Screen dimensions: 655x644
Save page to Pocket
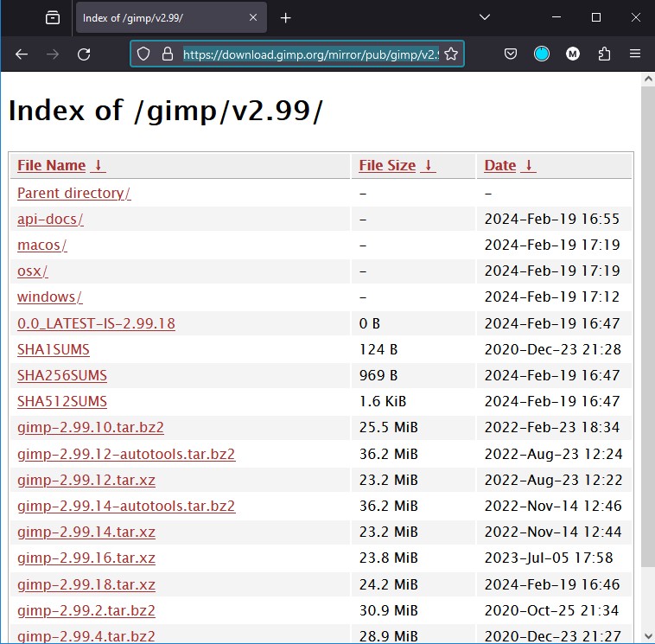click(511, 54)
